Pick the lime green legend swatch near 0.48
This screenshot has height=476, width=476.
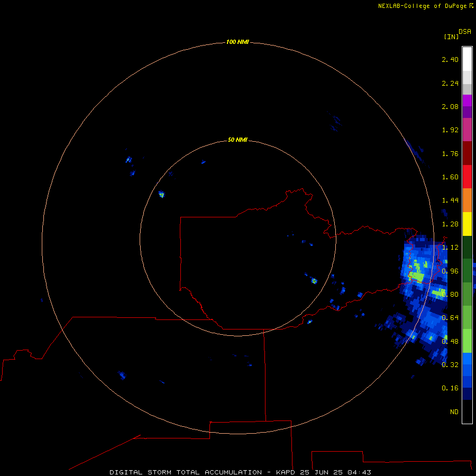(467, 341)
